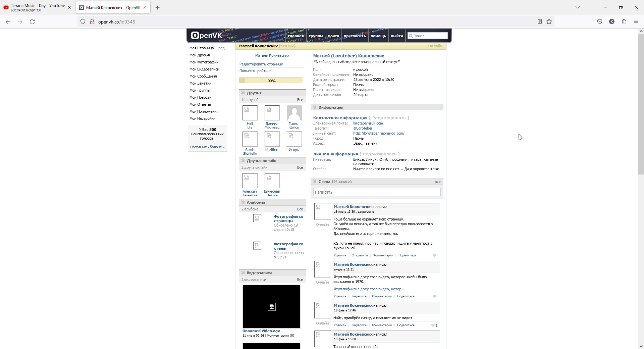The height and width of the screenshot is (349, 644).
Task: Click the page vertical scrollbar
Action: 641,104
